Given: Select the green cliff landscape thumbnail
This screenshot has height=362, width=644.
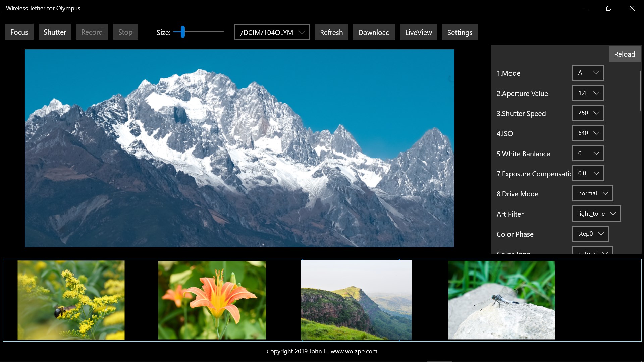Looking at the screenshot, I should pyautogui.click(x=356, y=300).
